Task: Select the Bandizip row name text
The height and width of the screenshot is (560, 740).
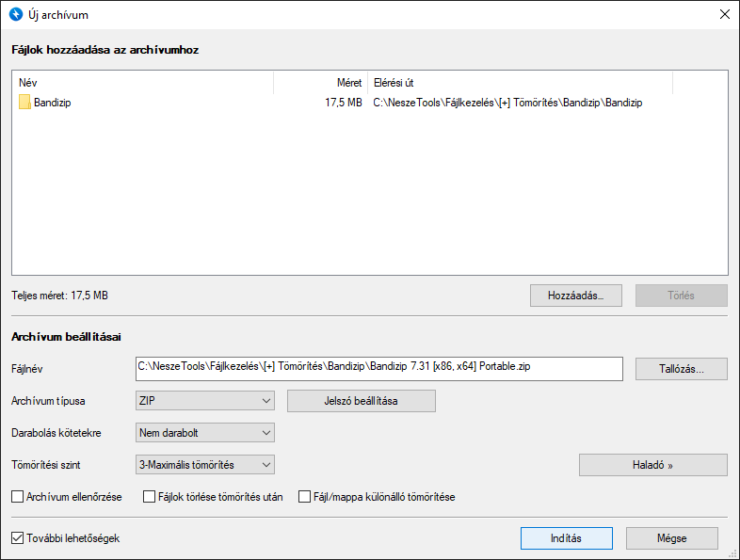Action: [53, 103]
